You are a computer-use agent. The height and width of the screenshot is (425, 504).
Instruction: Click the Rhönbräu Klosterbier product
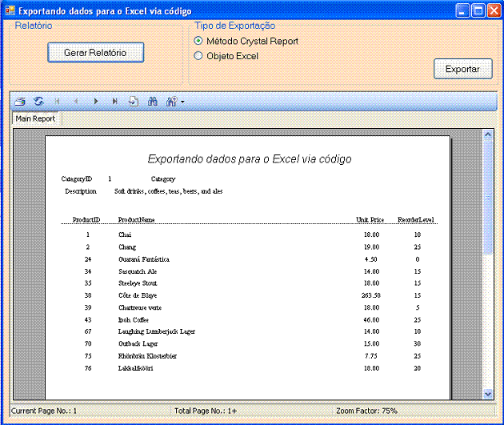click(147, 356)
